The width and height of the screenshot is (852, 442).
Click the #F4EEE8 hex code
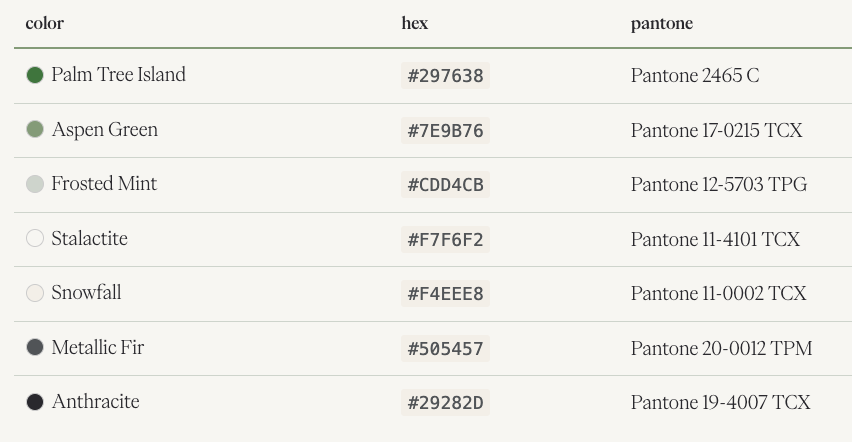tap(445, 294)
